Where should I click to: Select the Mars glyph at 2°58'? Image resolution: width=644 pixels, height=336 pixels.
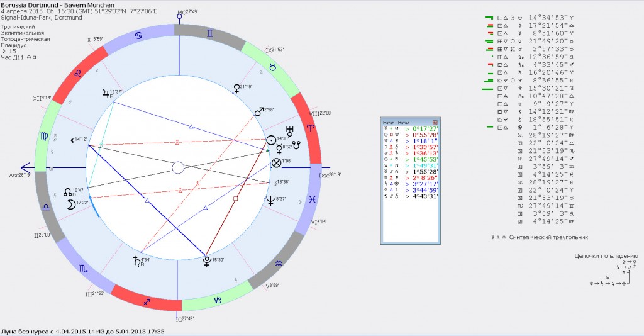tap(259, 111)
